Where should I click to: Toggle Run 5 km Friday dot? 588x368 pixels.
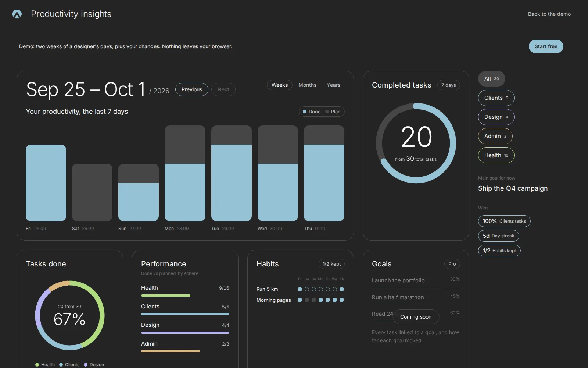pos(300,289)
